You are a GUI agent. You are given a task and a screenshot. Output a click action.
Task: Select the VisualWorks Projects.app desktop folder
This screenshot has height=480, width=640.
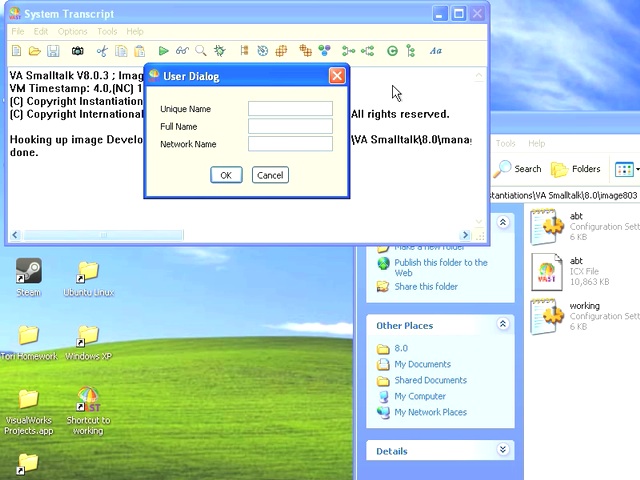tap(29, 412)
